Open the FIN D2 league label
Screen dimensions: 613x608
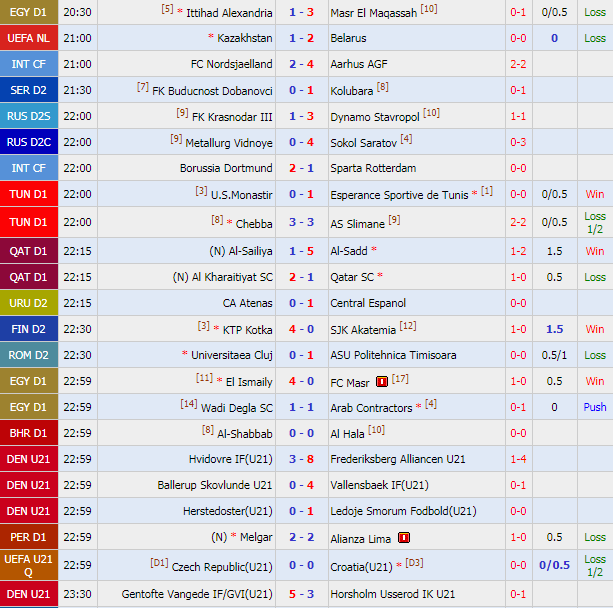tap(28, 329)
